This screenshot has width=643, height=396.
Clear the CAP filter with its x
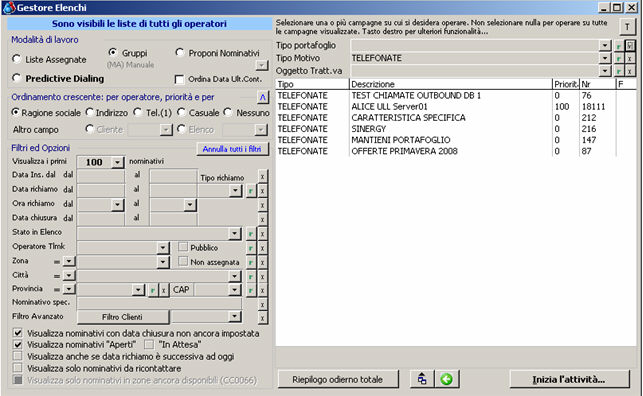pos(262,291)
